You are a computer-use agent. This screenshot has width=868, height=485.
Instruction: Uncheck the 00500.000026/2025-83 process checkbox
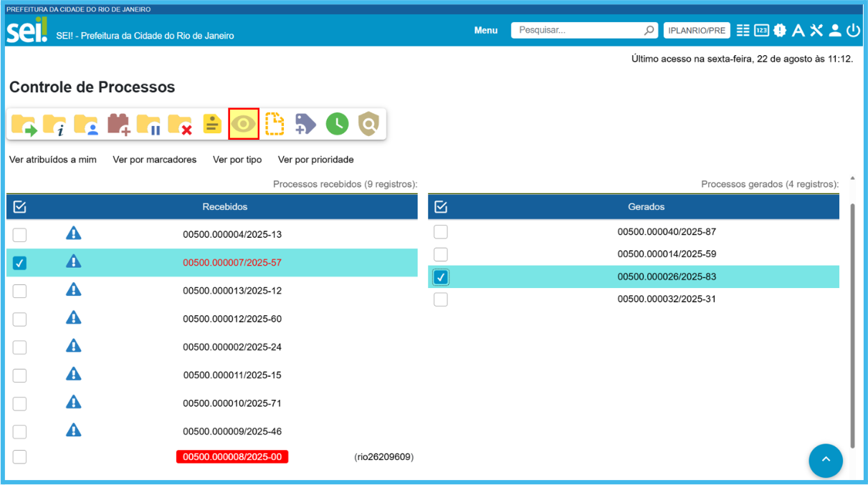(x=441, y=277)
